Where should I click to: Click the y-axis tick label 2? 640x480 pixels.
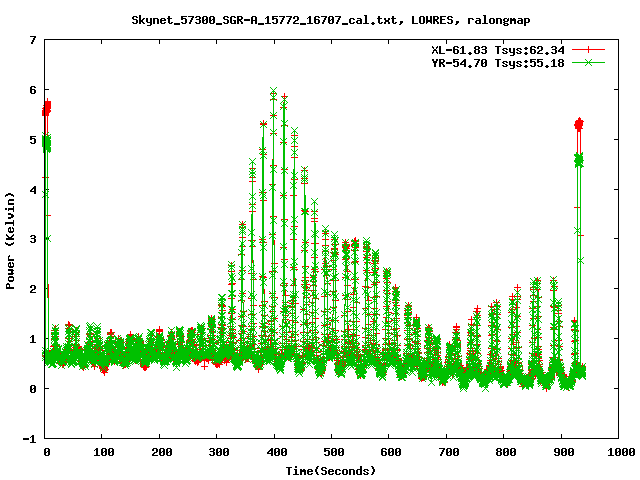(x=33, y=289)
